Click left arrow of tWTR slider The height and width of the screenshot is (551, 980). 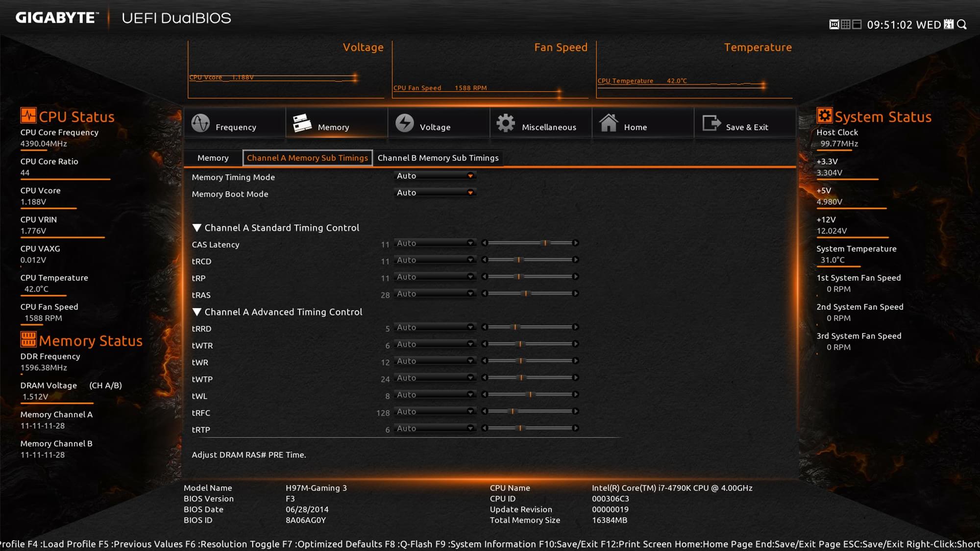click(x=484, y=344)
